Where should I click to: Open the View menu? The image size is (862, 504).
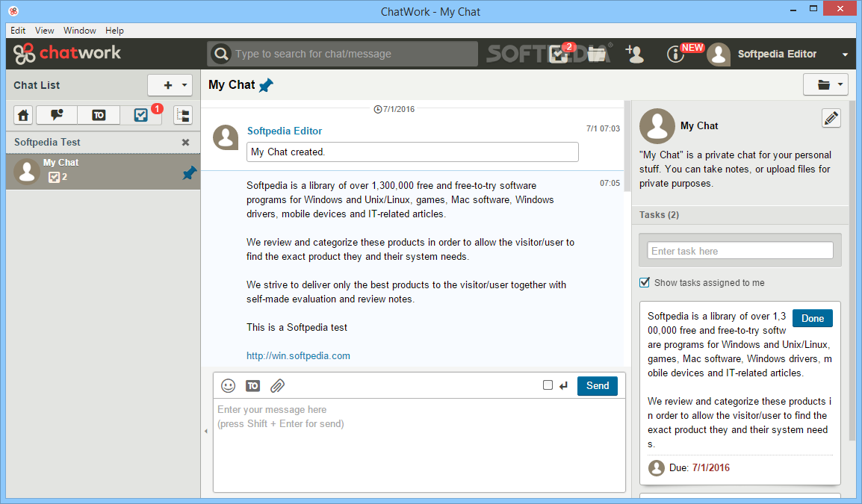tap(45, 31)
